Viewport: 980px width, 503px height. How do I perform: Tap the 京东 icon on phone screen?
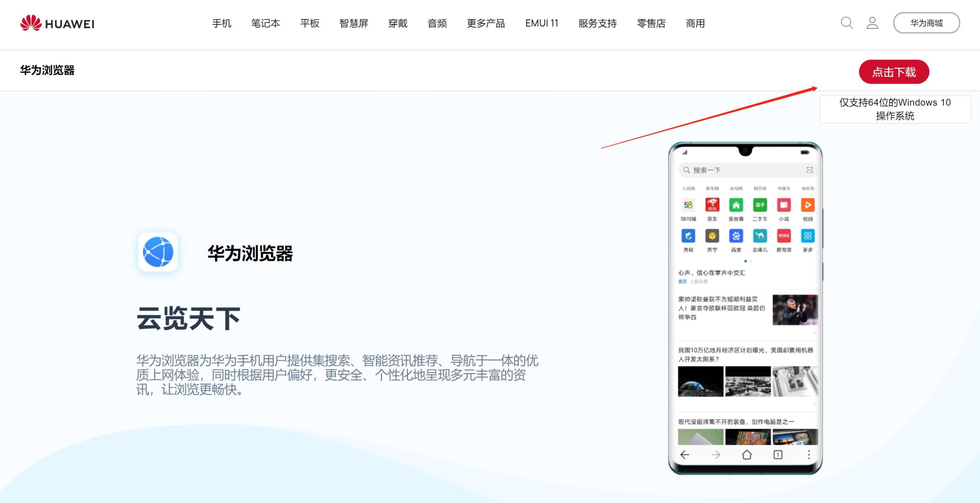coord(712,205)
